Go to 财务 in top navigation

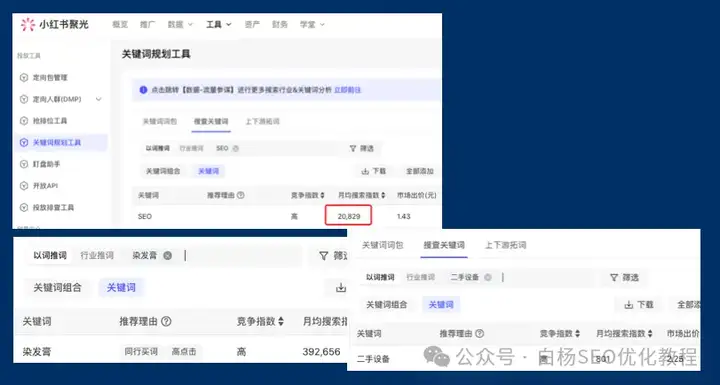click(280, 24)
